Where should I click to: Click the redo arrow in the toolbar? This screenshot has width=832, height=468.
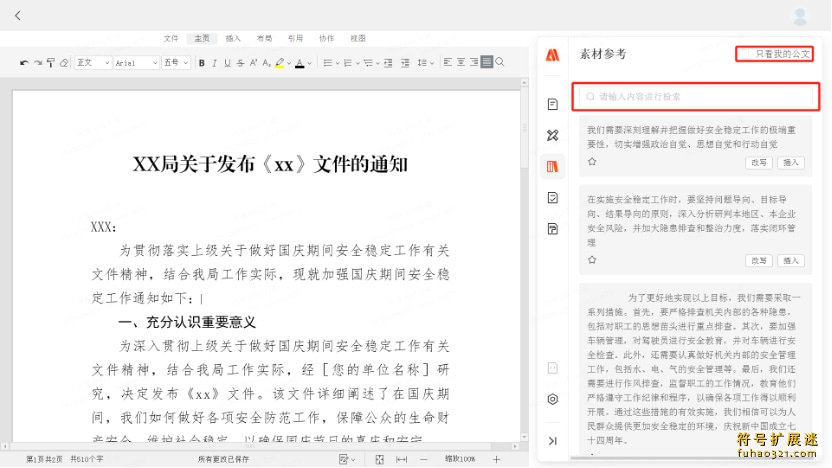click(x=38, y=63)
